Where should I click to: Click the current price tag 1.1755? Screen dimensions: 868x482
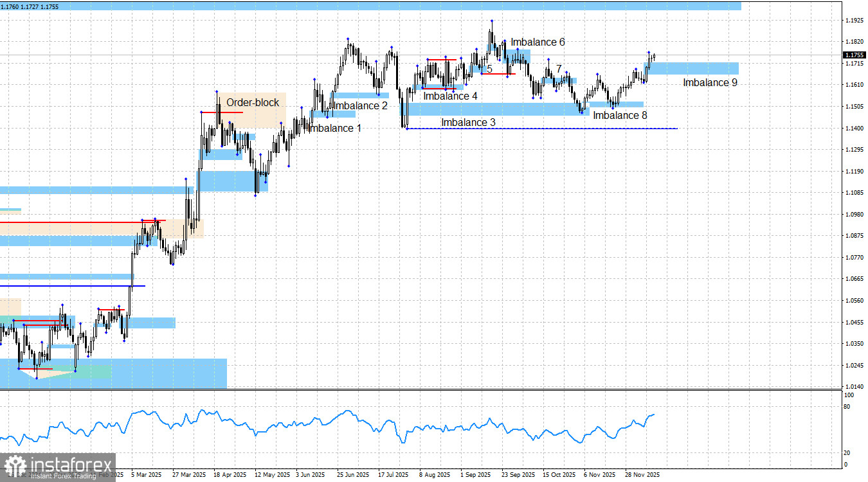coord(854,55)
